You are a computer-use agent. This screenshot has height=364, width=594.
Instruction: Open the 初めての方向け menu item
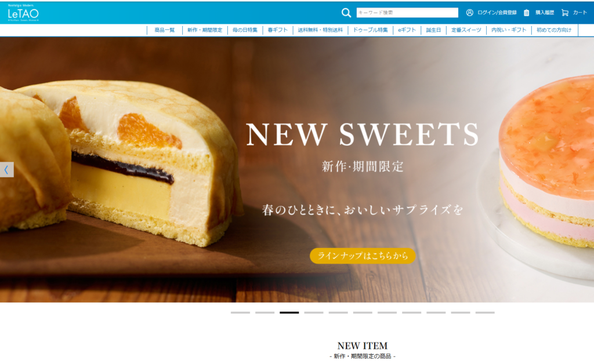554,30
